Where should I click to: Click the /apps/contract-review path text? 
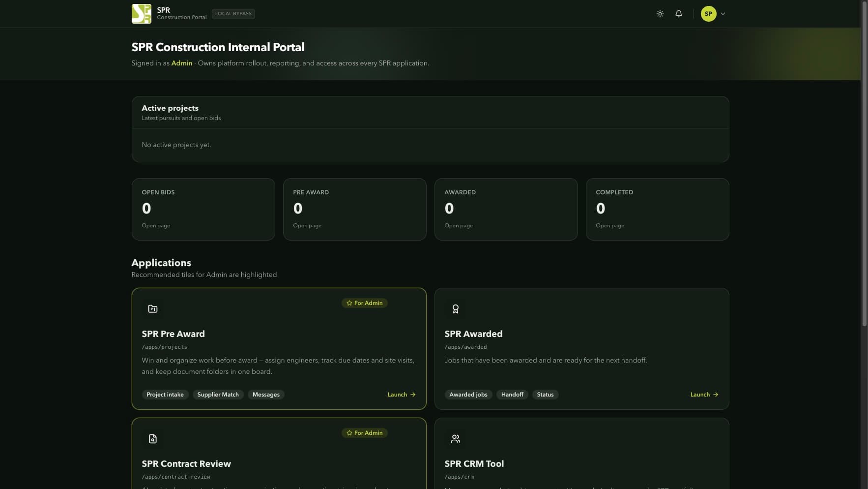pos(176,477)
